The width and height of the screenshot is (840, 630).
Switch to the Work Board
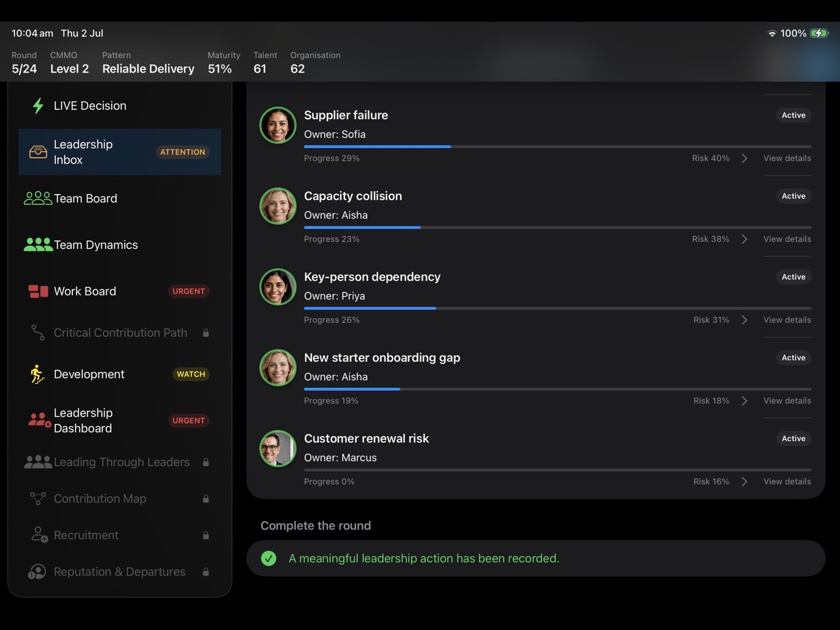click(120, 291)
